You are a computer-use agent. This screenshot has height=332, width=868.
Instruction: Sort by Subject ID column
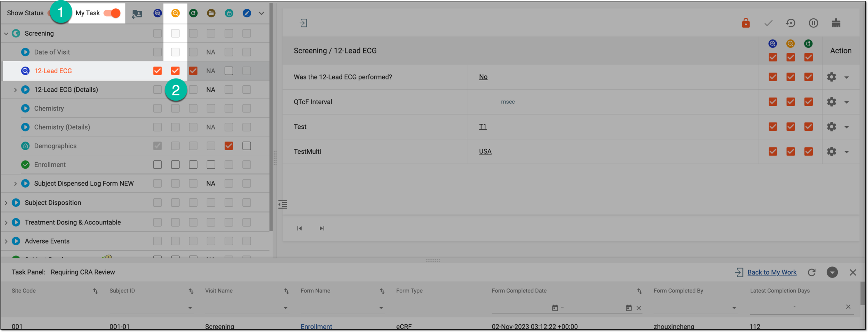pos(191,291)
